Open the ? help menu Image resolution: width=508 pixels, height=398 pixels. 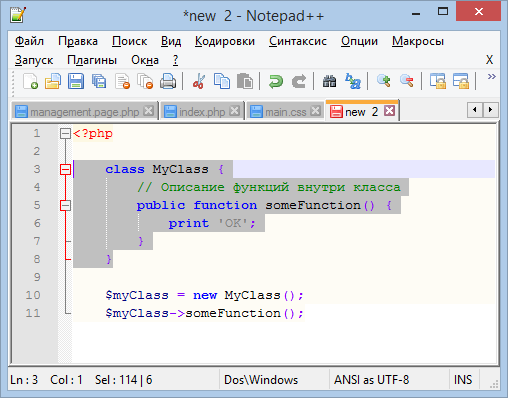[x=176, y=60]
